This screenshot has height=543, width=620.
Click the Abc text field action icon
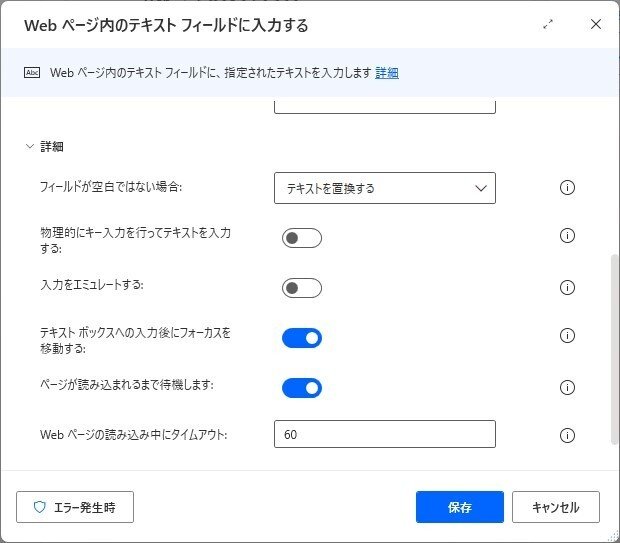(32, 73)
